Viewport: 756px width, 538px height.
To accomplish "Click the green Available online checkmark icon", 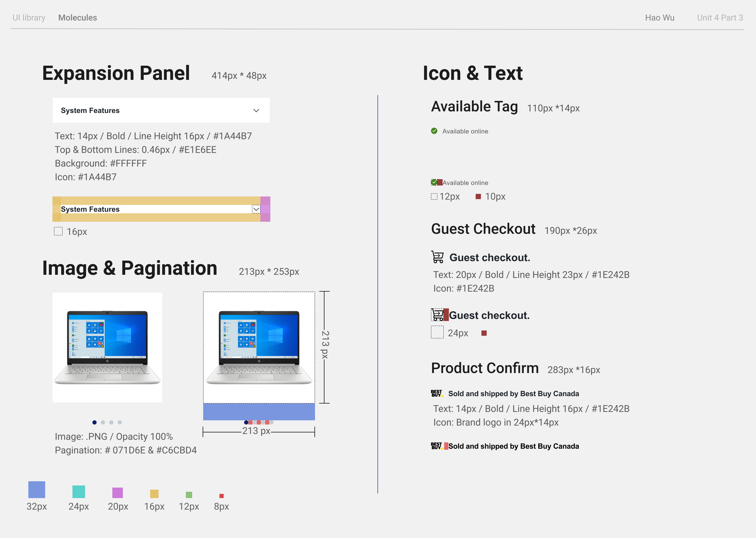I will 434,131.
